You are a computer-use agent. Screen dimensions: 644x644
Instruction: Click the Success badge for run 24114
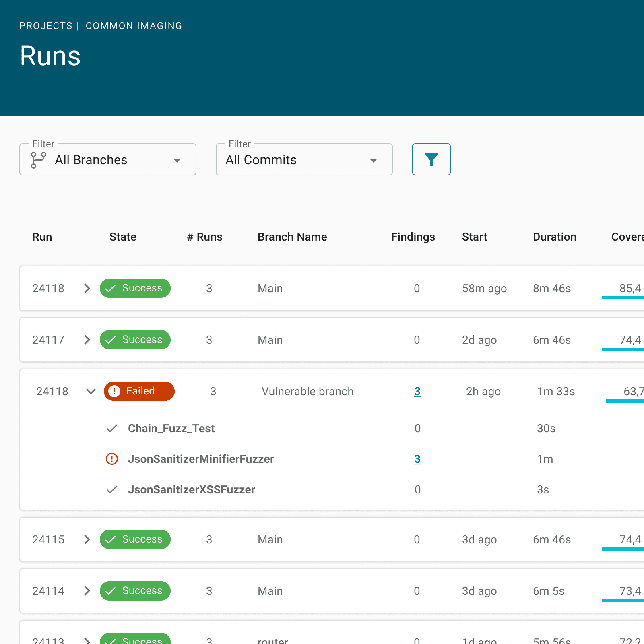click(x=135, y=591)
